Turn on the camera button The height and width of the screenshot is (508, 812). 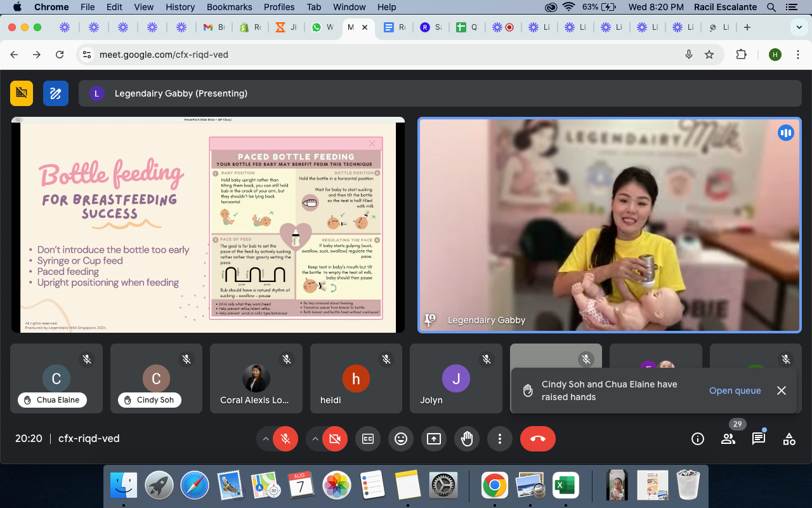[x=335, y=439]
